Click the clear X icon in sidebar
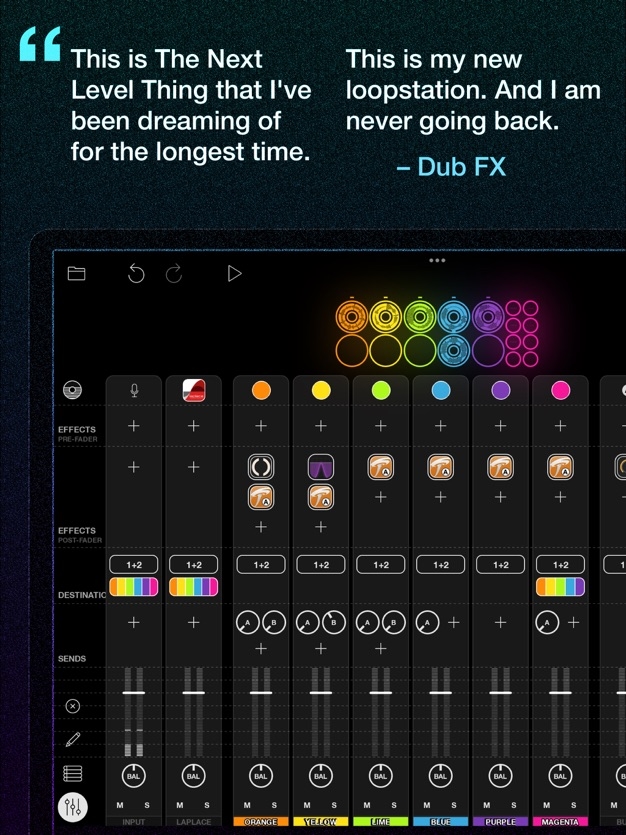This screenshot has height=835, width=626. (x=72, y=706)
